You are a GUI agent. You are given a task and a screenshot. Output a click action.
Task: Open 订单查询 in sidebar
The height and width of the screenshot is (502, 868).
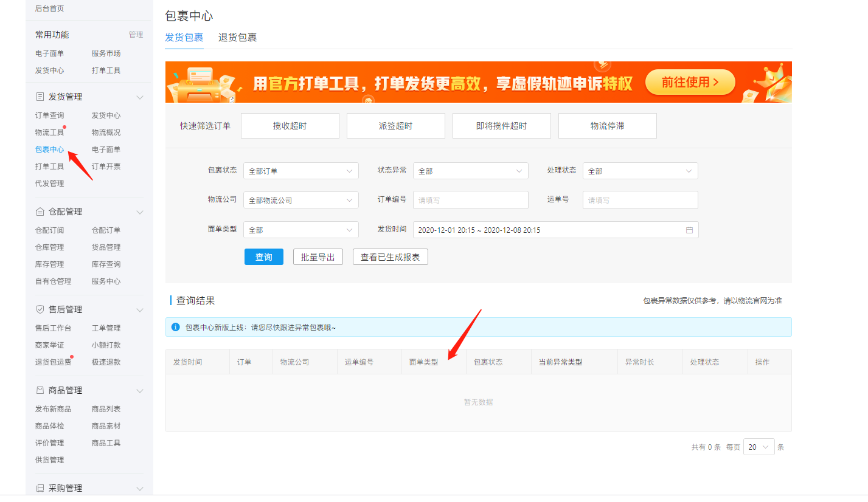click(x=50, y=115)
